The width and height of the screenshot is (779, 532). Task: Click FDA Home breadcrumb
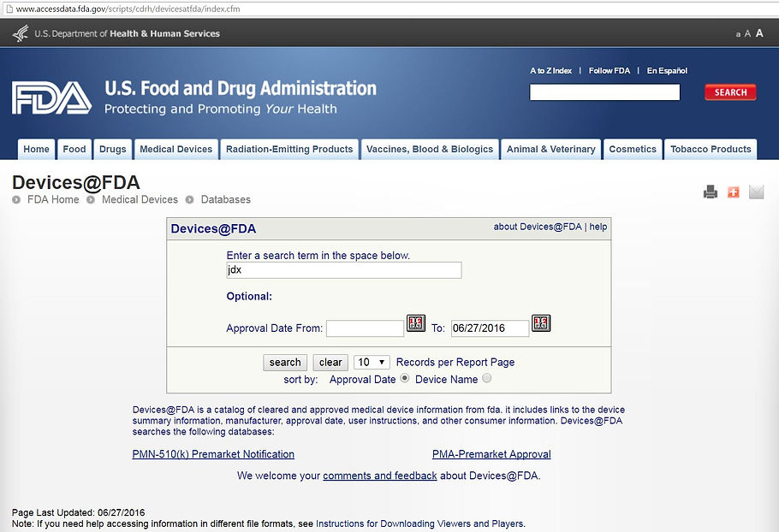point(53,199)
